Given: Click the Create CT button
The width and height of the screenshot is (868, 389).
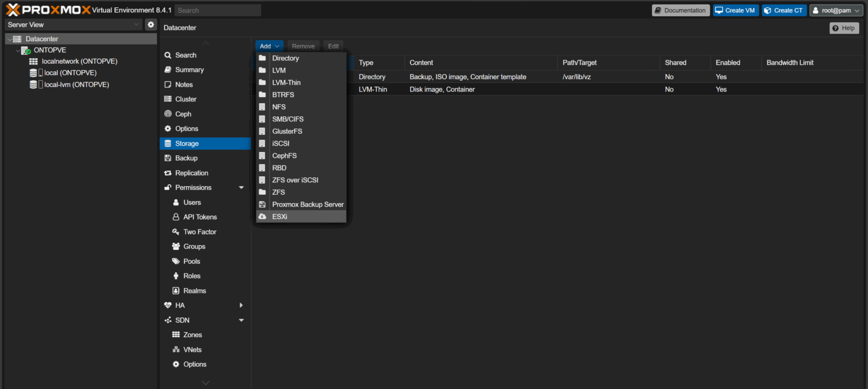Looking at the screenshot, I should [784, 10].
